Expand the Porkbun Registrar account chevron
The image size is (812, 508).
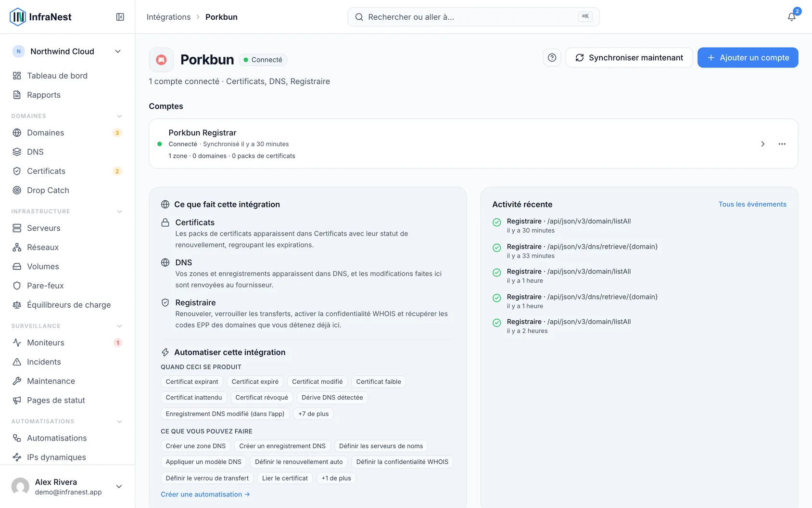[x=762, y=144]
